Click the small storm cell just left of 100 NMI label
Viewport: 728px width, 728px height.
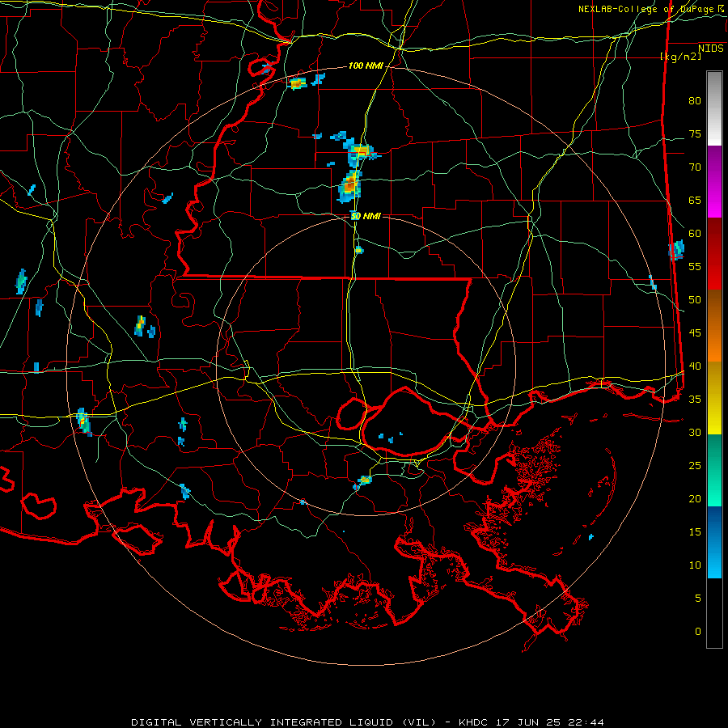coord(297,84)
